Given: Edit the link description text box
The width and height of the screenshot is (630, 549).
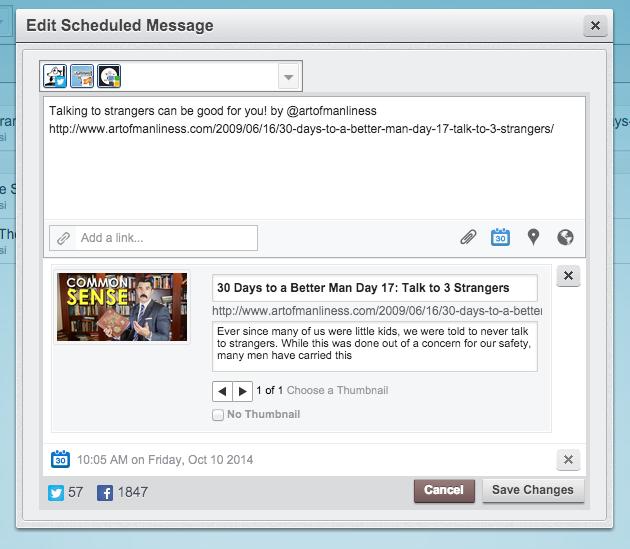Looking at the screenshot, I should point(374,346).
